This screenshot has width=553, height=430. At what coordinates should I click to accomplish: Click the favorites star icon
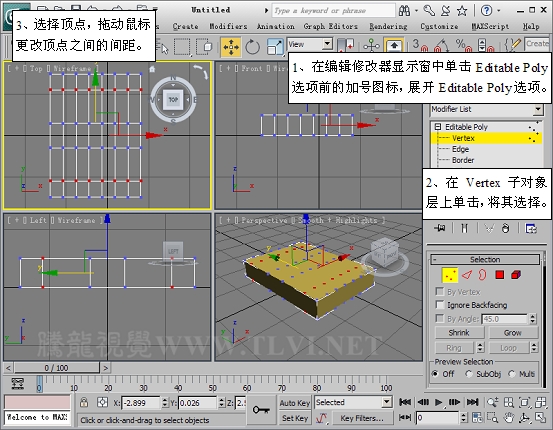click(462, 11)
